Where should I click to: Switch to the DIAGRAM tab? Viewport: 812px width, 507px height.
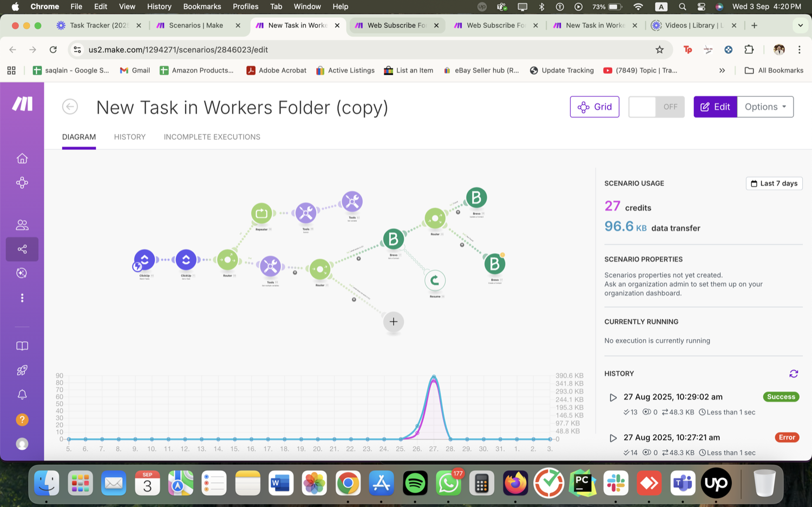coord(79,137)
